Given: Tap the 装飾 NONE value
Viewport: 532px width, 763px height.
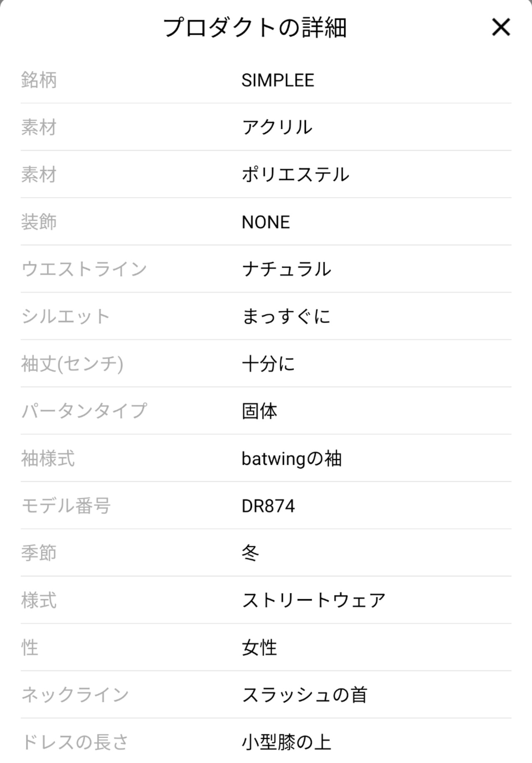Looking at the screenshot, I should [x=266, y=222].
